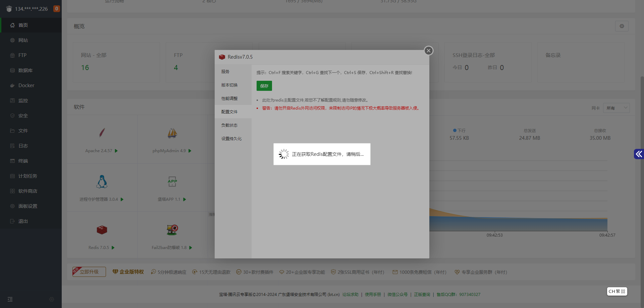Click the folder icon beside 文件
This screenshot has height=308, width=644.
pos(12,131)
